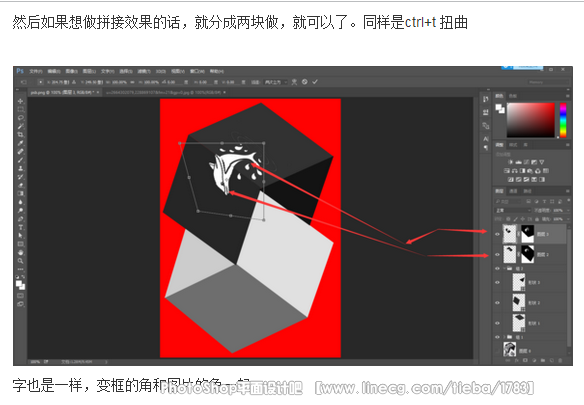Click the rainbow hue slider strip
This screenshot has height=405, width=584.
[563, 120]
